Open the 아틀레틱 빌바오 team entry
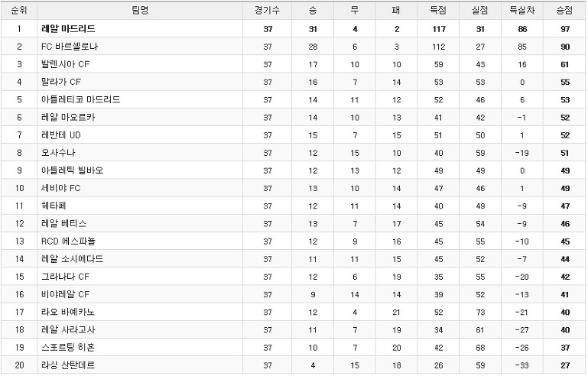Image resolution: width=588 pixels, height=376 pixels. point(72,170)
